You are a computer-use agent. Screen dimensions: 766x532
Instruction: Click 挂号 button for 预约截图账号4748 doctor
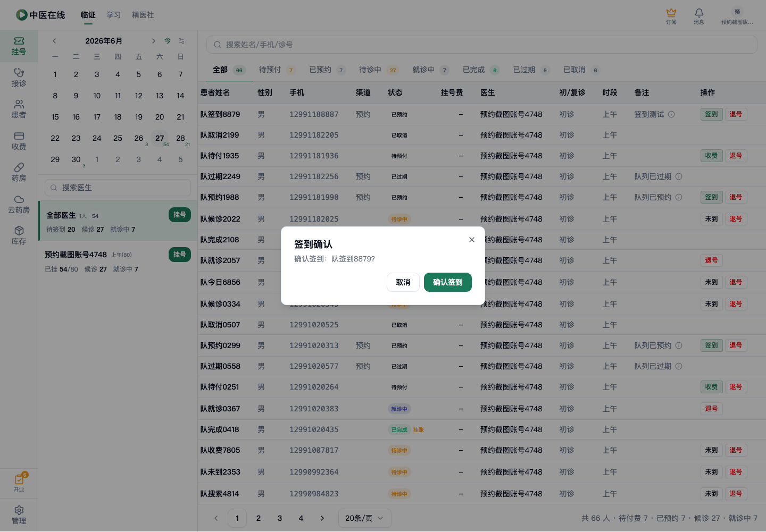point(180,255)
